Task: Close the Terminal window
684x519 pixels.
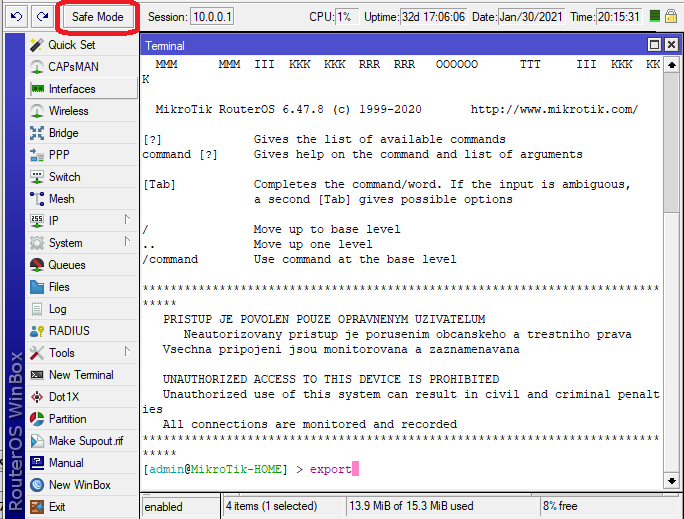Action: (x=671, y=45)
